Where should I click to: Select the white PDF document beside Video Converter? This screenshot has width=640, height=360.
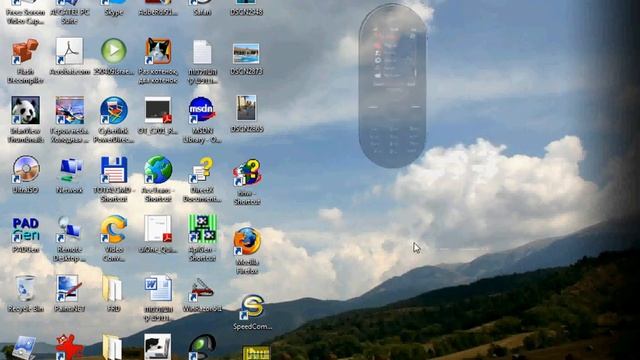pyautogui.click(x=158, y=229)
